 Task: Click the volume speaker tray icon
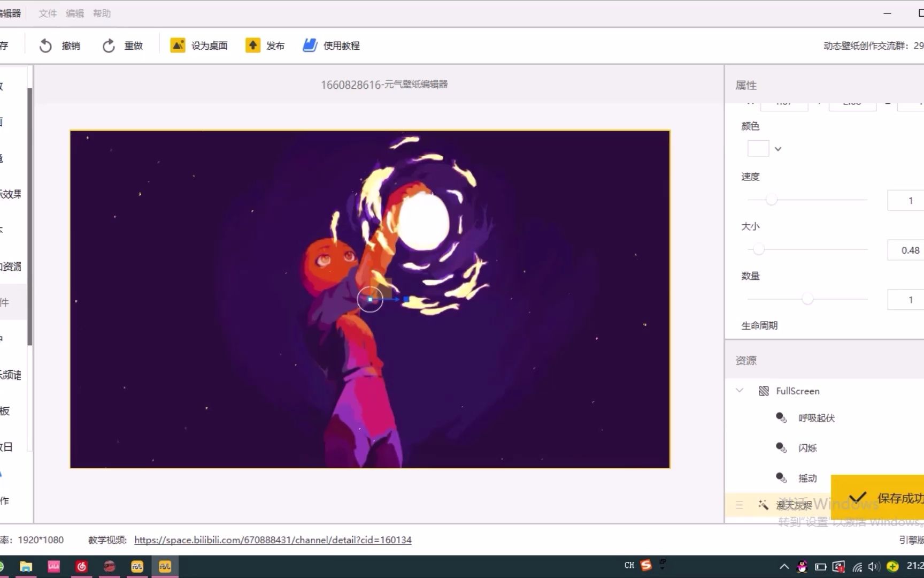(x=874, y=566)
